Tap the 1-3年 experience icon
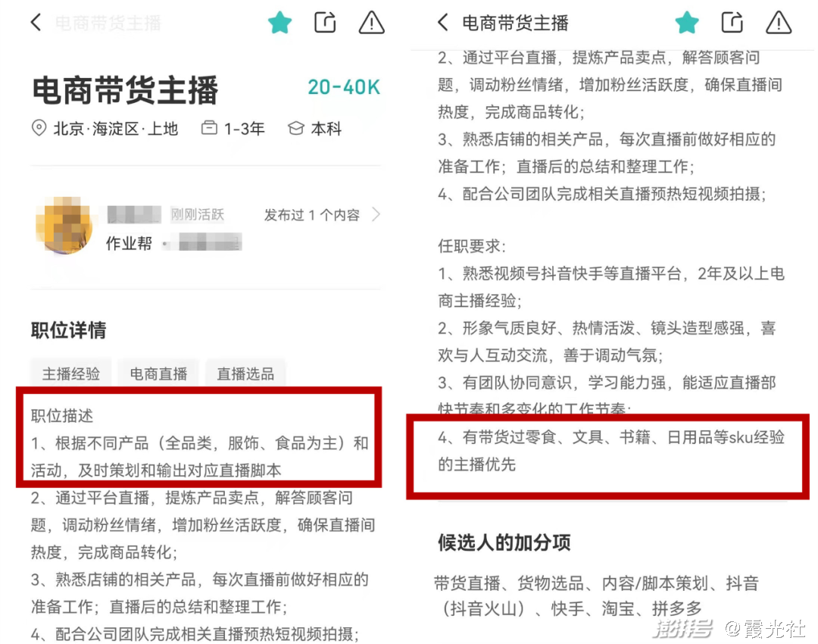The image size is (818, 644). coord(209,127)
